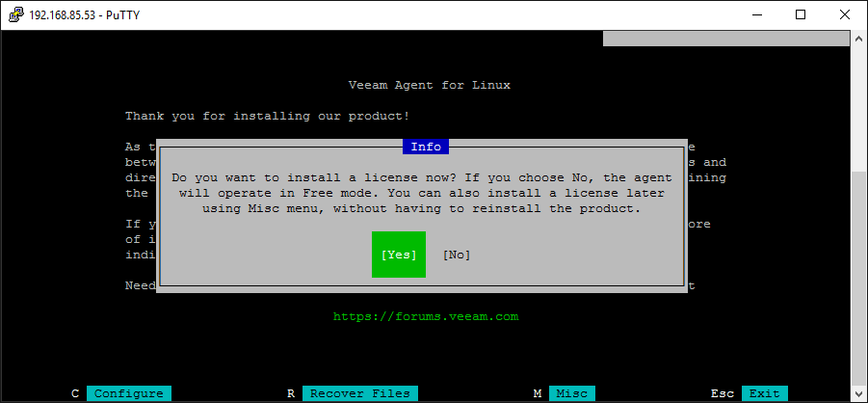The image size is (868, 403).
Task: Click the scrollbar down arrow
Action: pyautogui.click(x=858, y=394)
